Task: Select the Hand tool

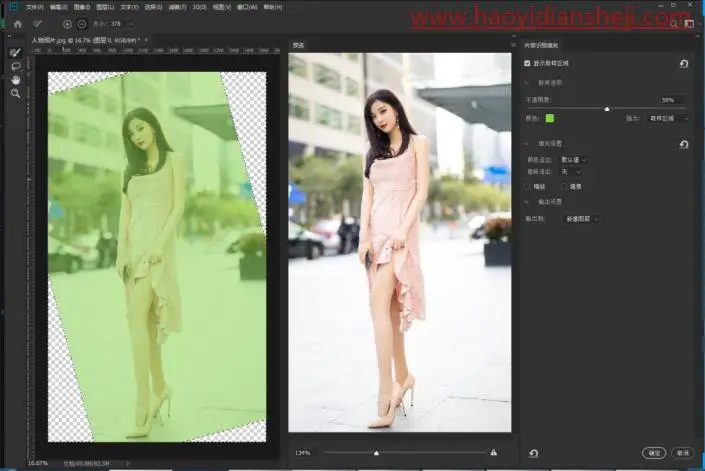Action: click(x=16, y=80)
